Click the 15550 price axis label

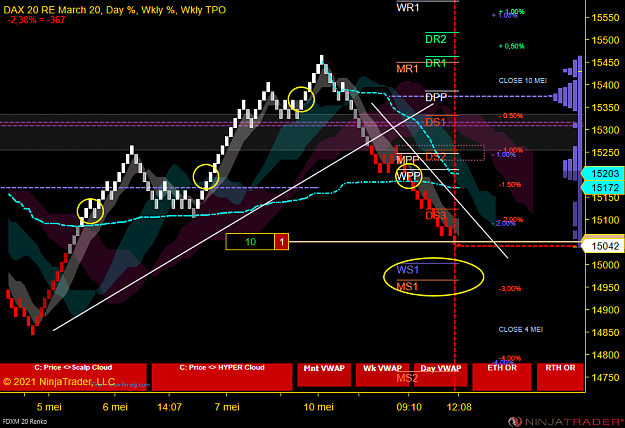pos(605,18)
